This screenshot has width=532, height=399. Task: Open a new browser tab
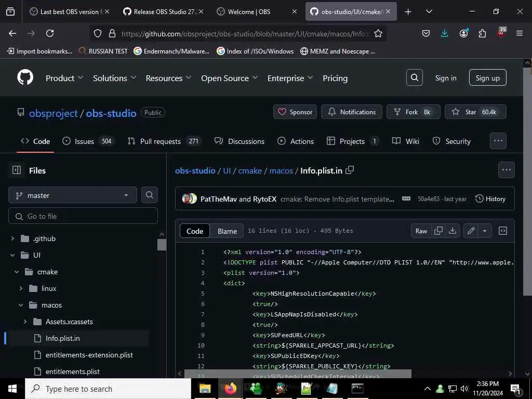tap(408, 12)
